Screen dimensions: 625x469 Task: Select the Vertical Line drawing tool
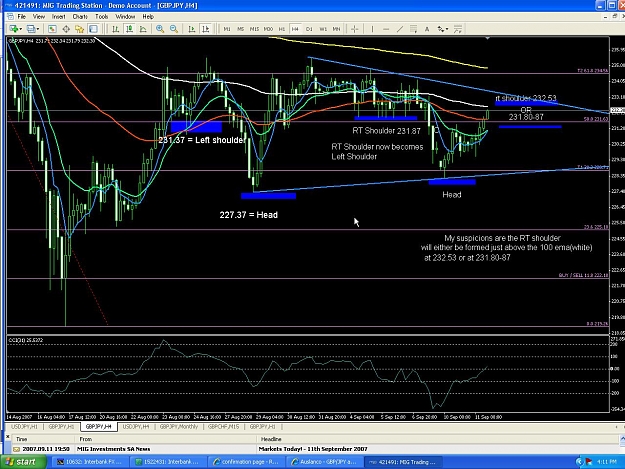click(x=372, y=29)
